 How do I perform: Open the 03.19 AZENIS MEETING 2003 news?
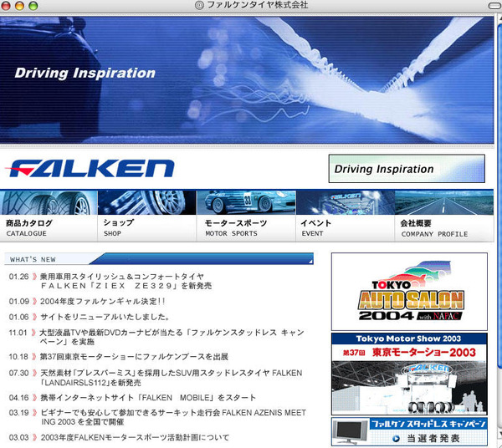[173, 417]
